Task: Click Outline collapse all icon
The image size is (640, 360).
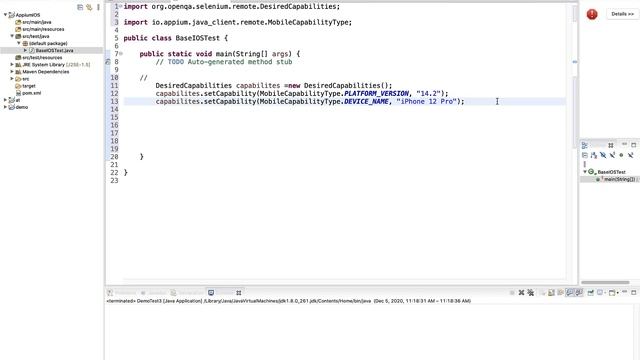Action: 585,155
